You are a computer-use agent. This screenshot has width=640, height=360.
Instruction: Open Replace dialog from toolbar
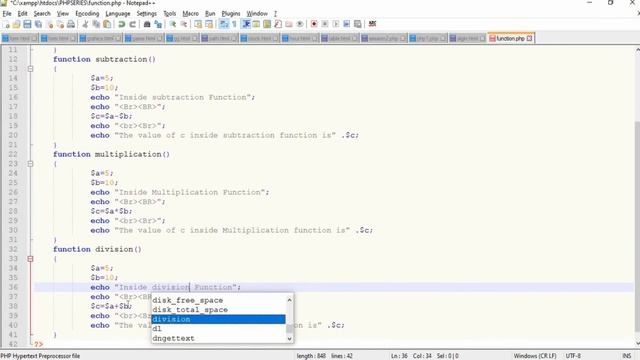pos(158,24)
